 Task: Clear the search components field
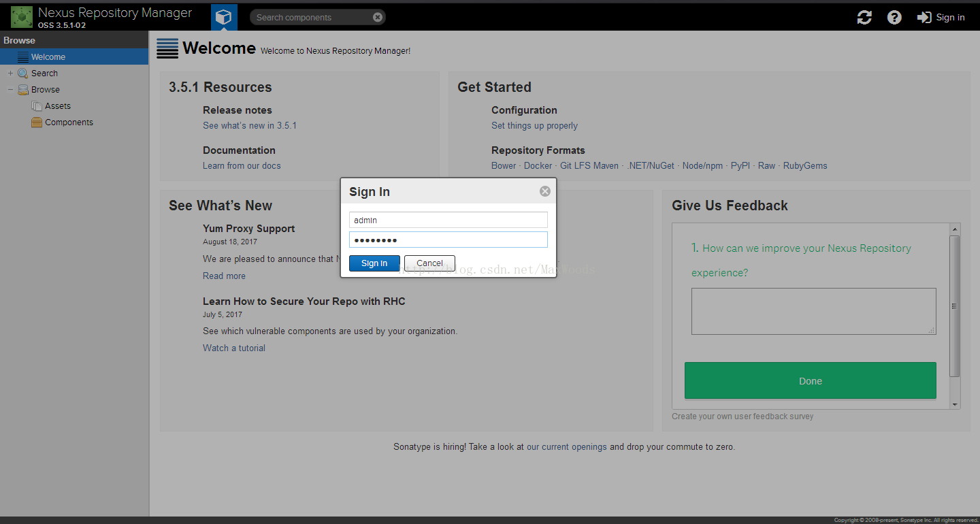coord(378,18)
